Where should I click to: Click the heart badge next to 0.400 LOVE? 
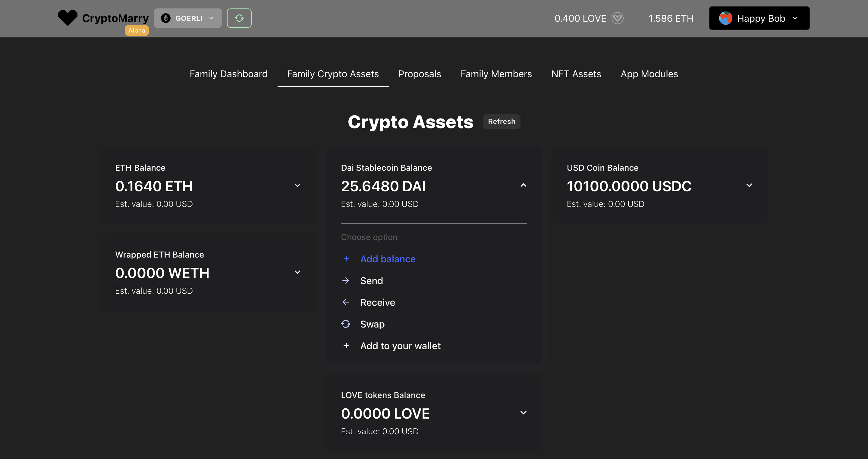[617, 18]
